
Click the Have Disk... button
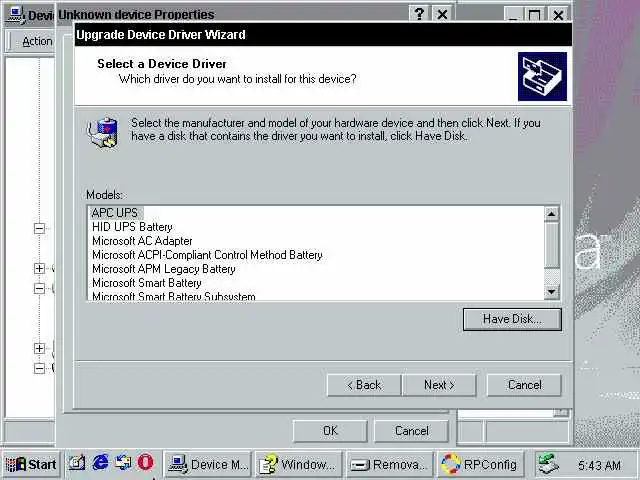point(512,319)
